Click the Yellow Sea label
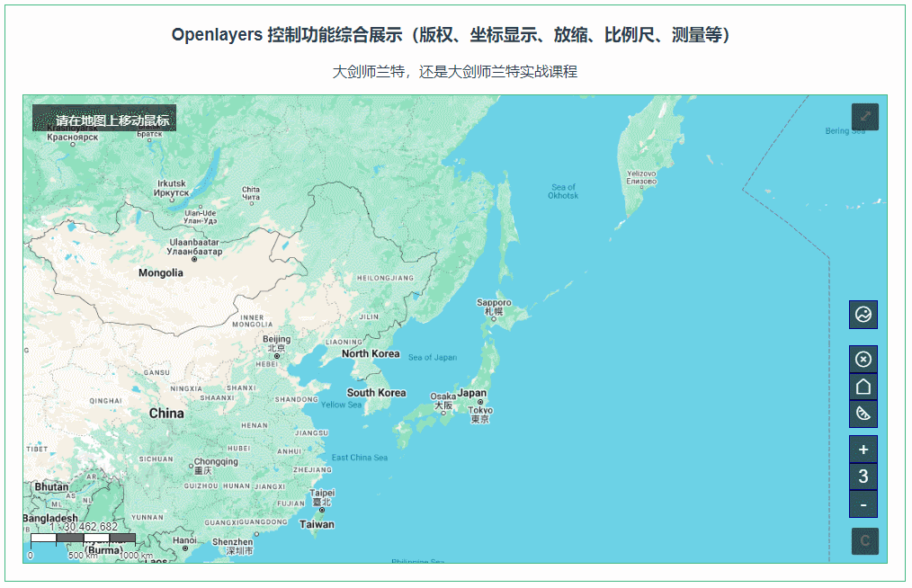Image resolution: width=912 pixels, height=588 pixels. pos(342,405)
